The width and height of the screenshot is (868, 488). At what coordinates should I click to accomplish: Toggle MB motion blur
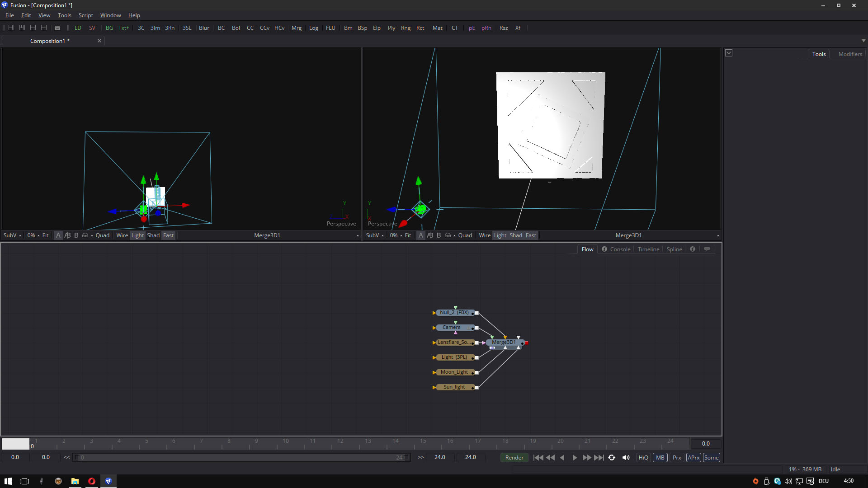(x=660, y=458)
